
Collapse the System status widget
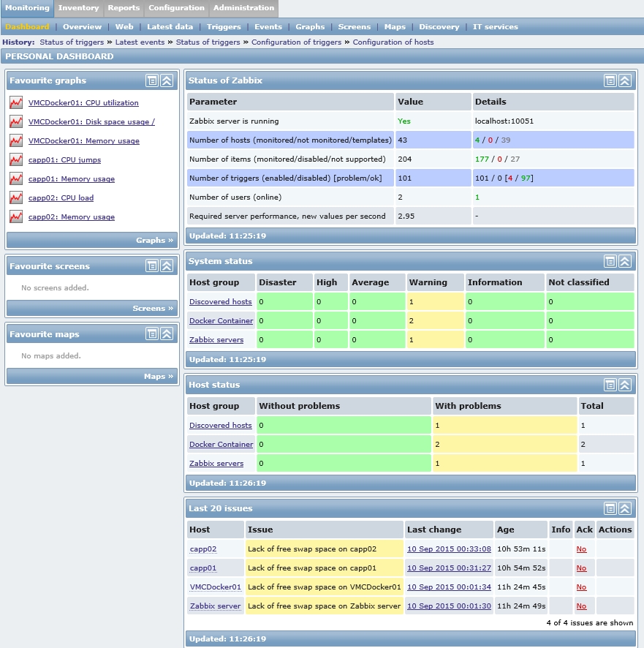(625, 261)
